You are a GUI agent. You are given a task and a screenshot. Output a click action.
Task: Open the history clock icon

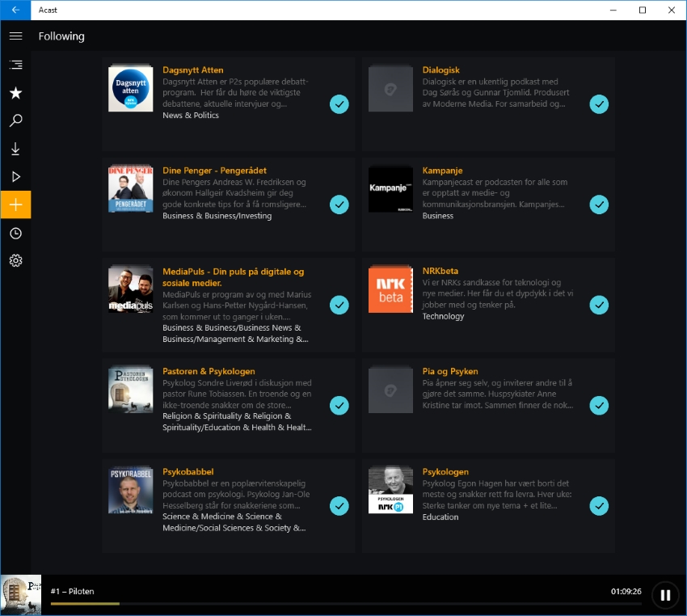pyautogui.click(x=15, y=234)
